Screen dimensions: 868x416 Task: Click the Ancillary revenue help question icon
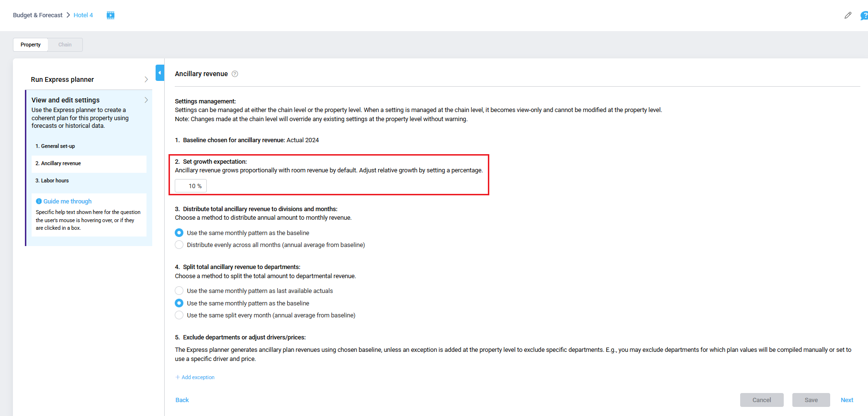point(235,74)
